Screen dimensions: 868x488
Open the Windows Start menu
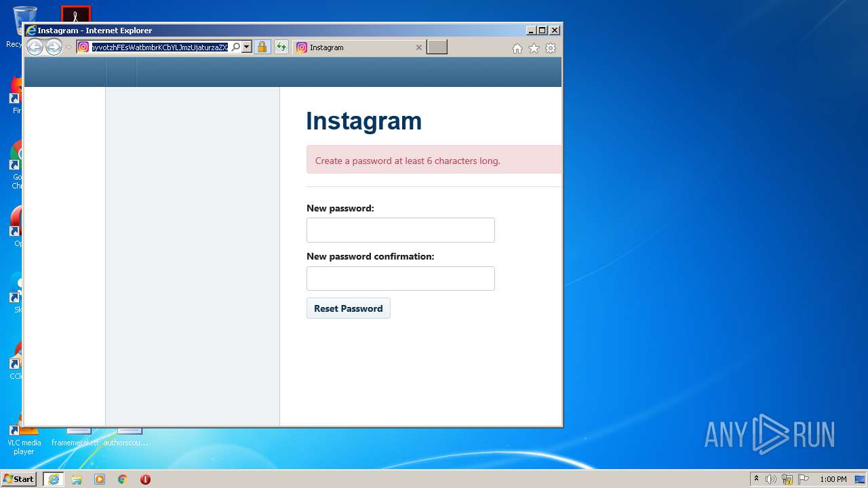click(x=18, y=479)
